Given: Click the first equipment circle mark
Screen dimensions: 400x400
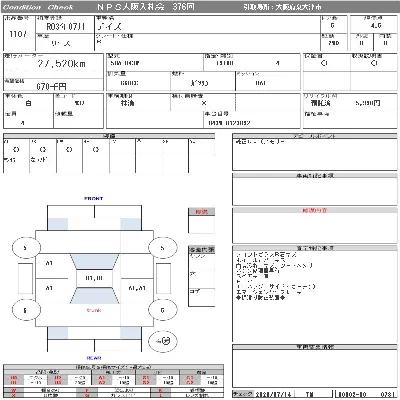Looking at the screenshot, I should [16, 150].
